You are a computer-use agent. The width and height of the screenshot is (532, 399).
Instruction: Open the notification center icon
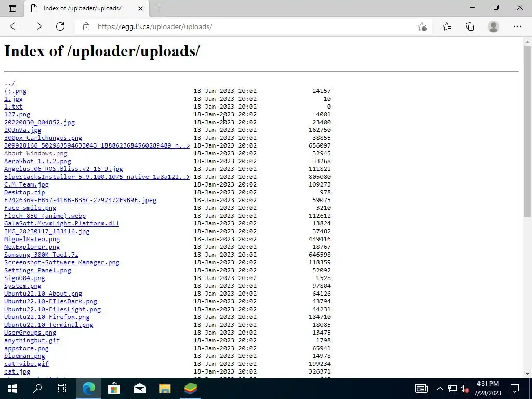[515, 389]
